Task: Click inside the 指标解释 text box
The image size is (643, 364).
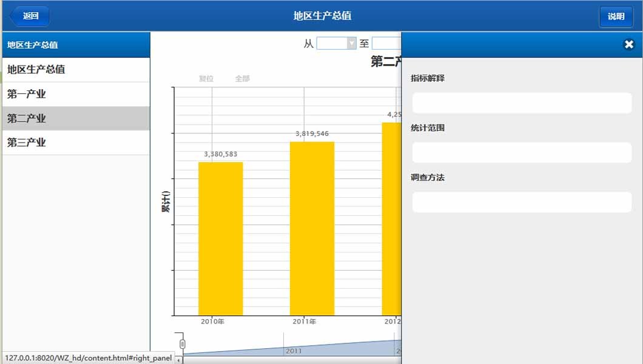Action: pyautogui.click(x=522, y=103)
